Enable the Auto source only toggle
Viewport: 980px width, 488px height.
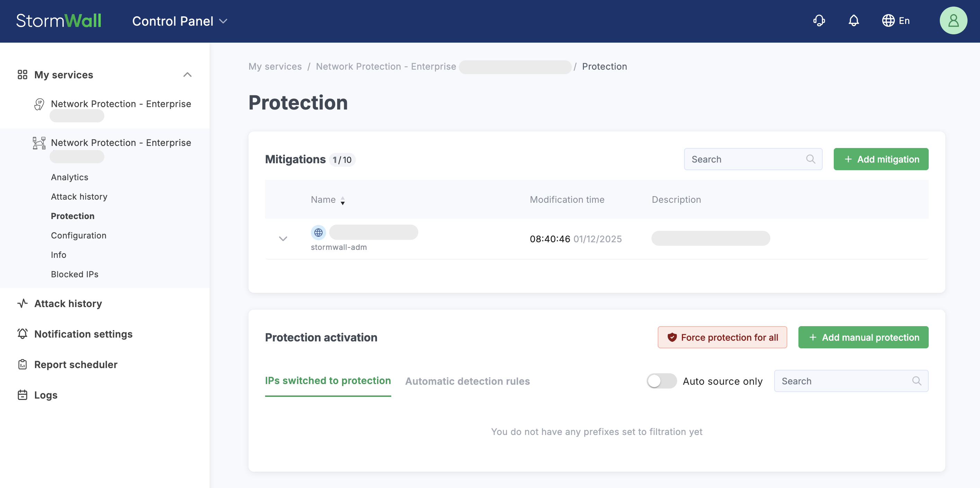point(662,381)
